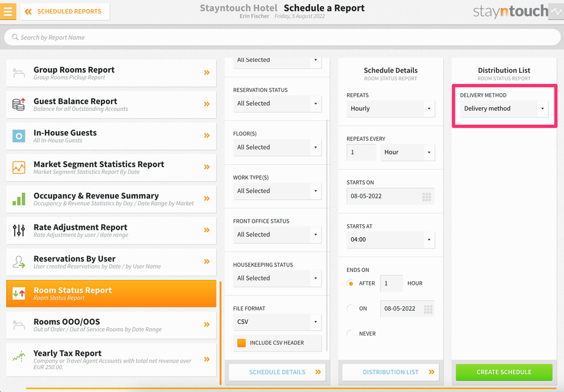Open Yearly Tax Report chevron

[x=207, y=359]
